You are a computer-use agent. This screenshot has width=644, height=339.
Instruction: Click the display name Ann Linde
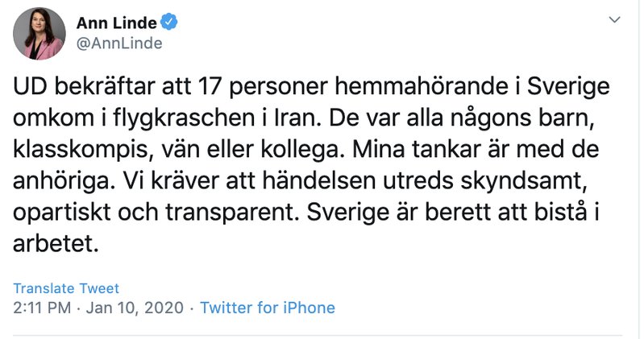tap(117, 23)
